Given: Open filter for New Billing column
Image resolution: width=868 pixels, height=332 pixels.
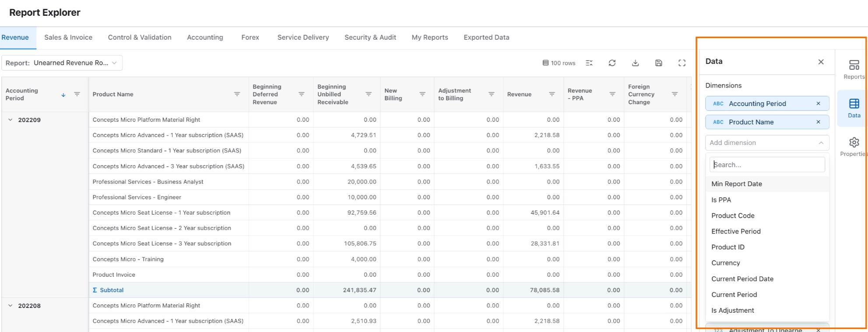Looking at the screenshot, I should (422, 94).
